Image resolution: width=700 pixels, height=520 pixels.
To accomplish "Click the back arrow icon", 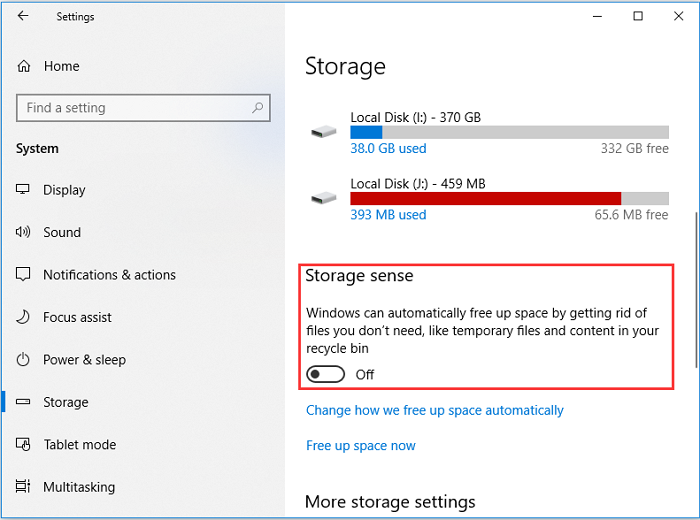I will point(23,16).
